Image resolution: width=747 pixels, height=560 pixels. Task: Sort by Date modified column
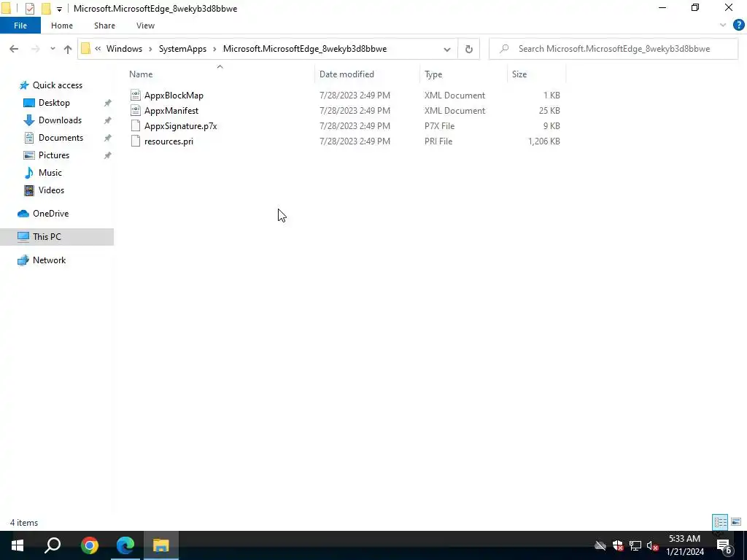[x=347, y=74]
